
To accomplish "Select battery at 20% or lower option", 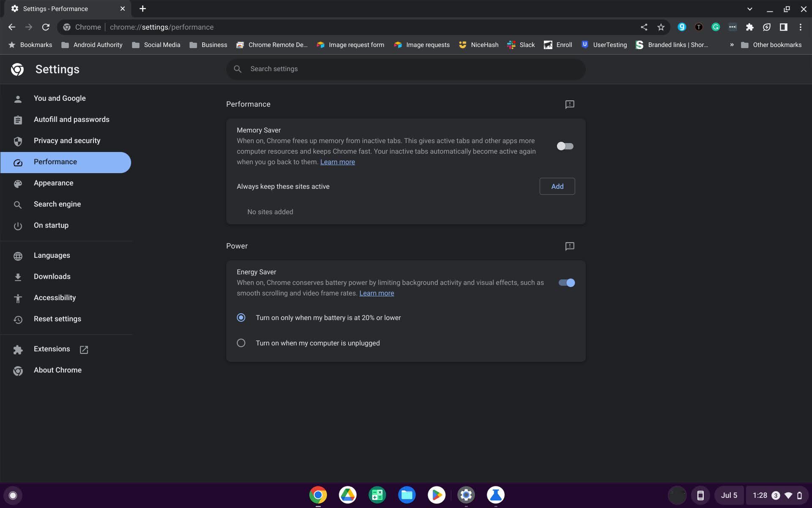I will pos(241,317).
